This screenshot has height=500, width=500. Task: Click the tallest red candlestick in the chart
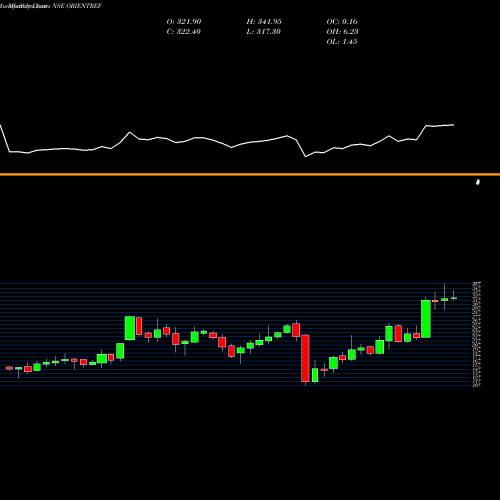tap(305, 358)
